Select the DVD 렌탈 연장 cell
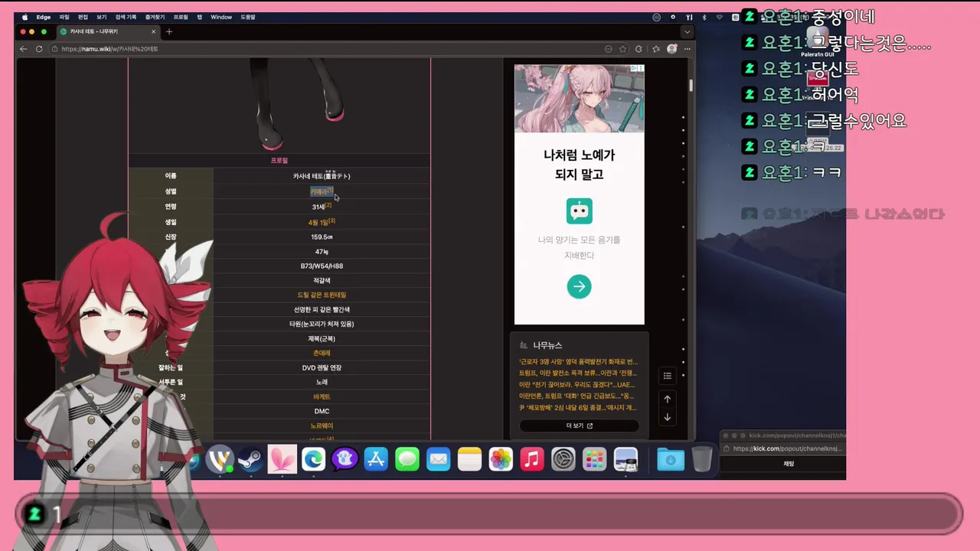The width and height of the screenshot is (980, 551). tap(322, 367)
